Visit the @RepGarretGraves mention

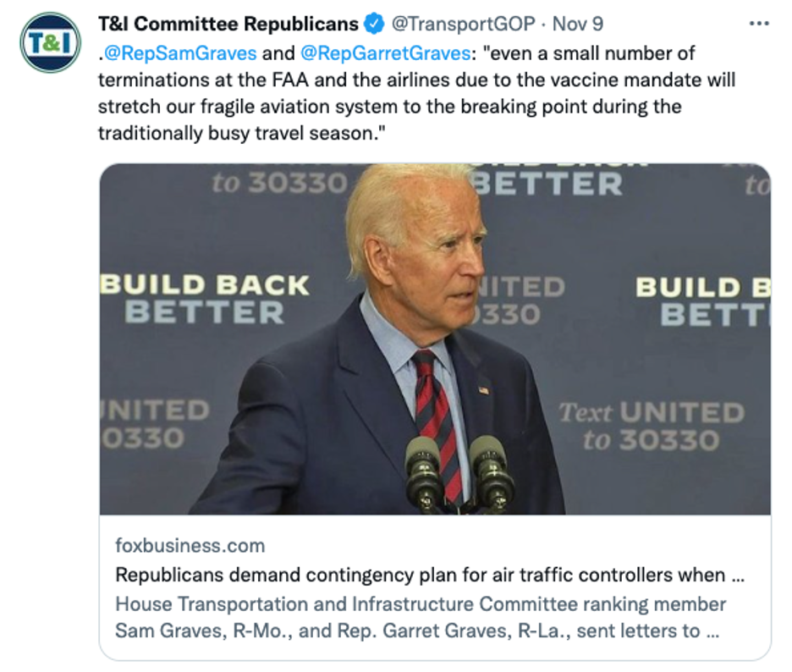pos(385,53)
